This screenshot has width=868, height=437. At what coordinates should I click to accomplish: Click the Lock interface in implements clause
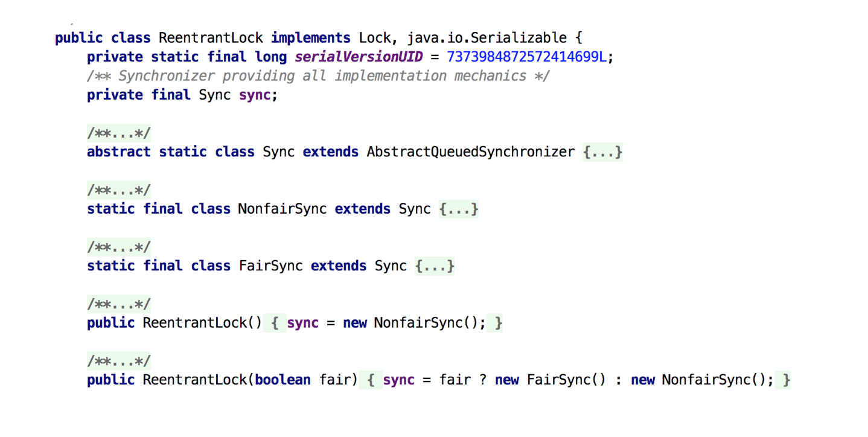point(375,37)
